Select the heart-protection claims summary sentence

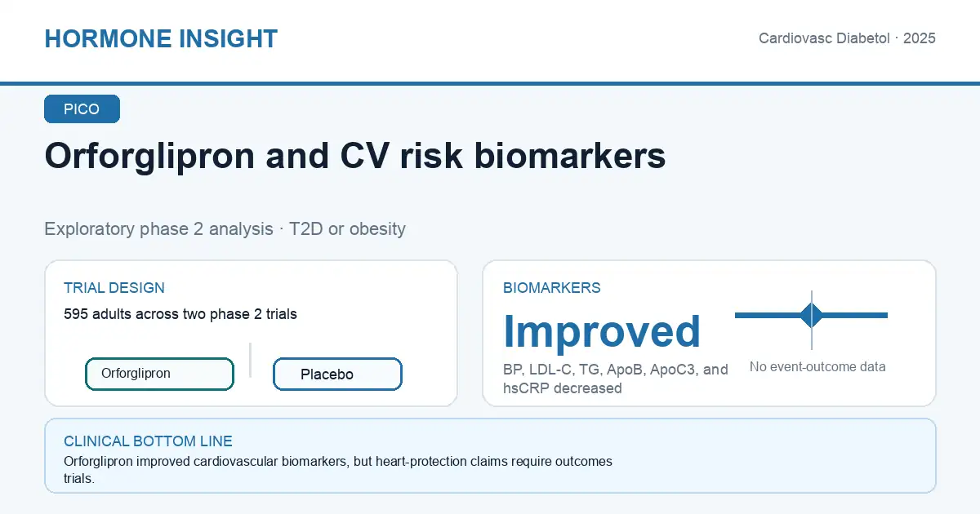click(338, 470)
